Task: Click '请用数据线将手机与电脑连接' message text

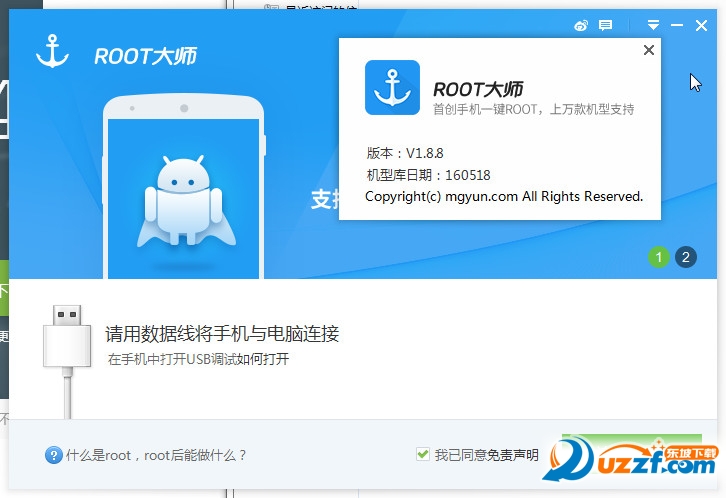Action: tap(222, 334)
